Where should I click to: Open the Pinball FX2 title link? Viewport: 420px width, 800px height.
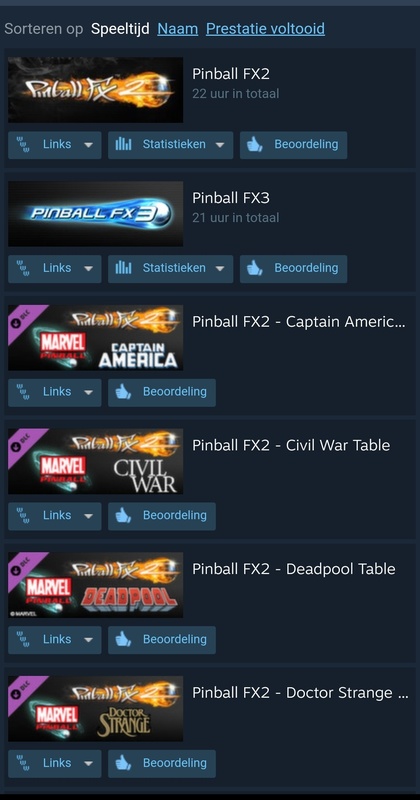231,74
